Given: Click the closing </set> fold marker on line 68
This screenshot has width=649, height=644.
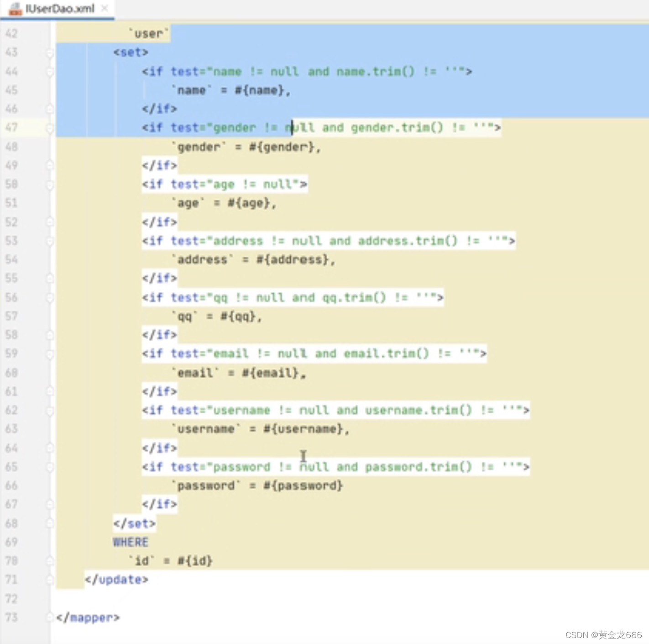Looking at the screenshot, I should tap(50, 523).
